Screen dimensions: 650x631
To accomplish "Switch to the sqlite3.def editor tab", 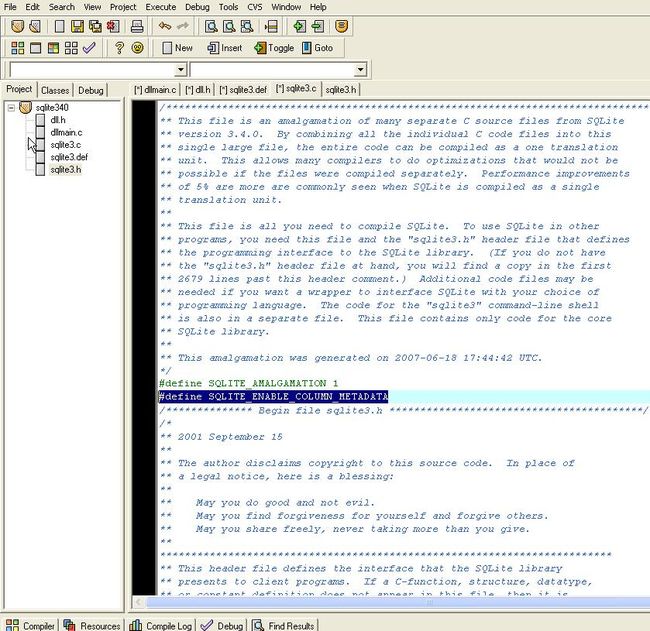I will (x=243, y=90).
